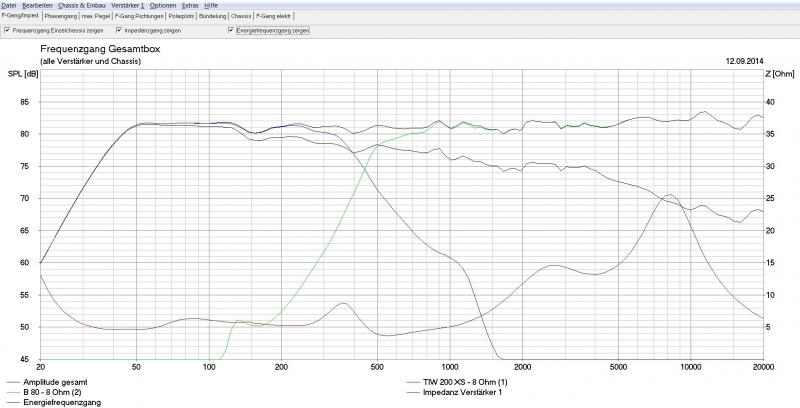Open the Chassis & Einbau menu
The width and height of the screenshot is (800, 408).
82,5
